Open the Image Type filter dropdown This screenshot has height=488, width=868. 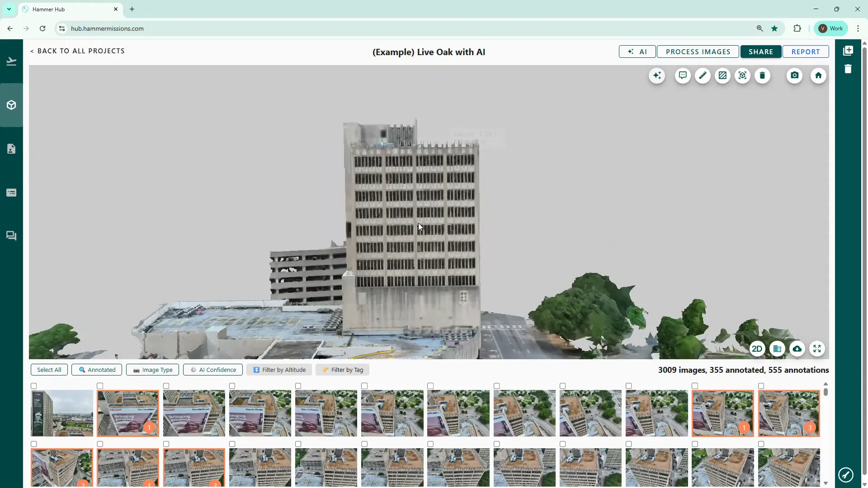[x=153, y=370]
